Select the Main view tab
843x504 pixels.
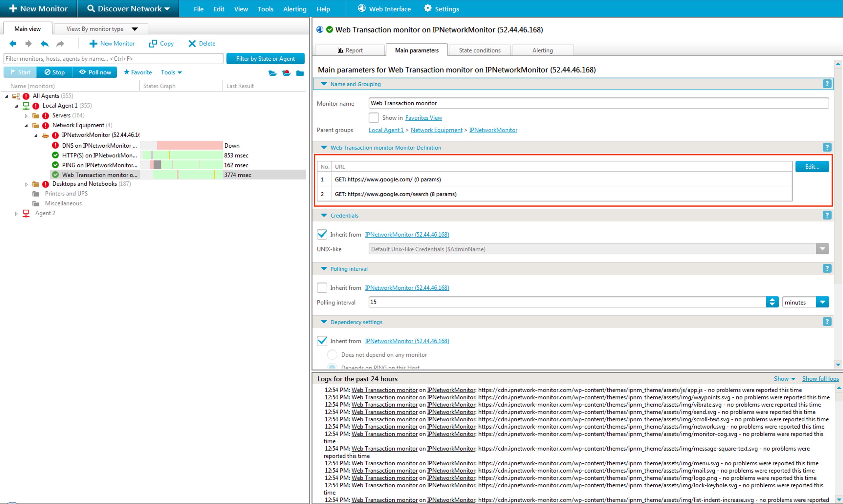(28, 29)
